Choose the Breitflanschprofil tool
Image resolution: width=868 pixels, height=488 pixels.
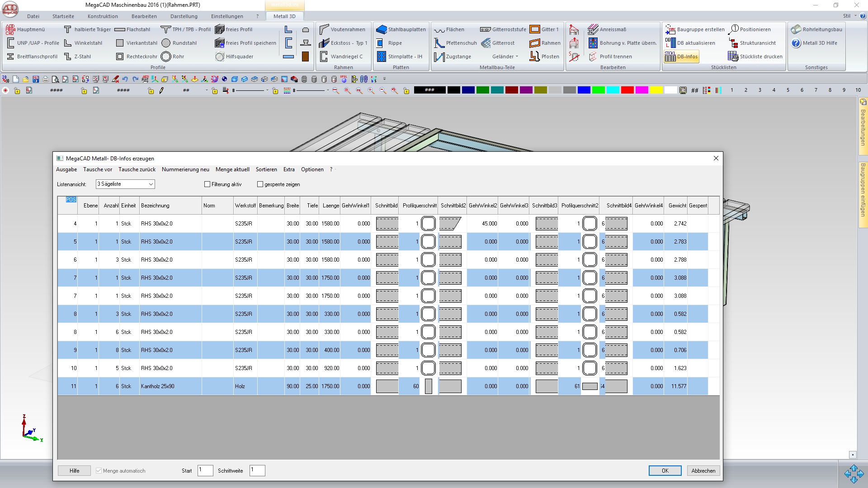click(x=32, y=56)
